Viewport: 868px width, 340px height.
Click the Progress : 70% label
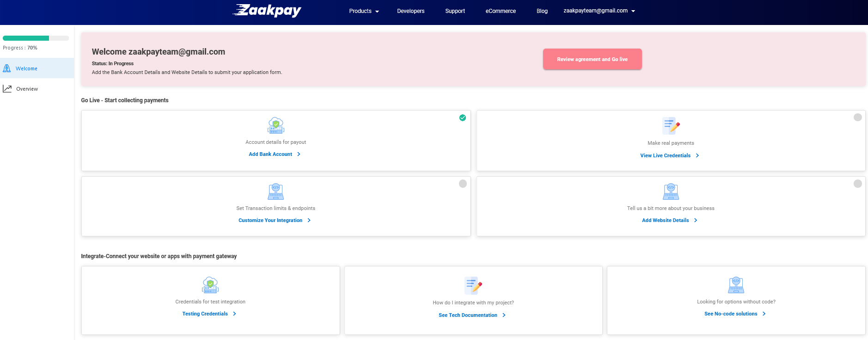click(20, 48)
